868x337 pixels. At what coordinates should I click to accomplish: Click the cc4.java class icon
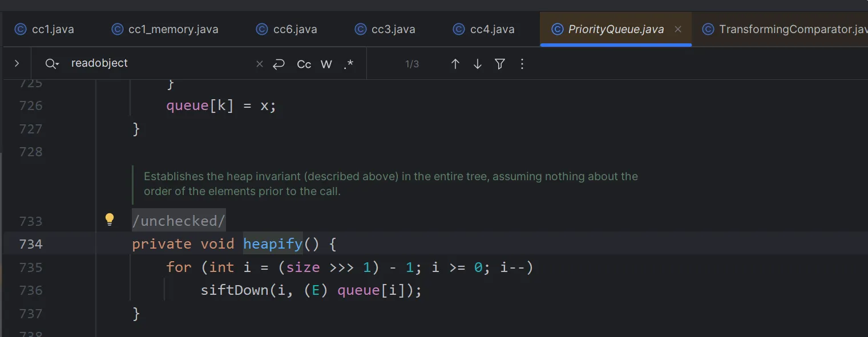pos(459,29)
